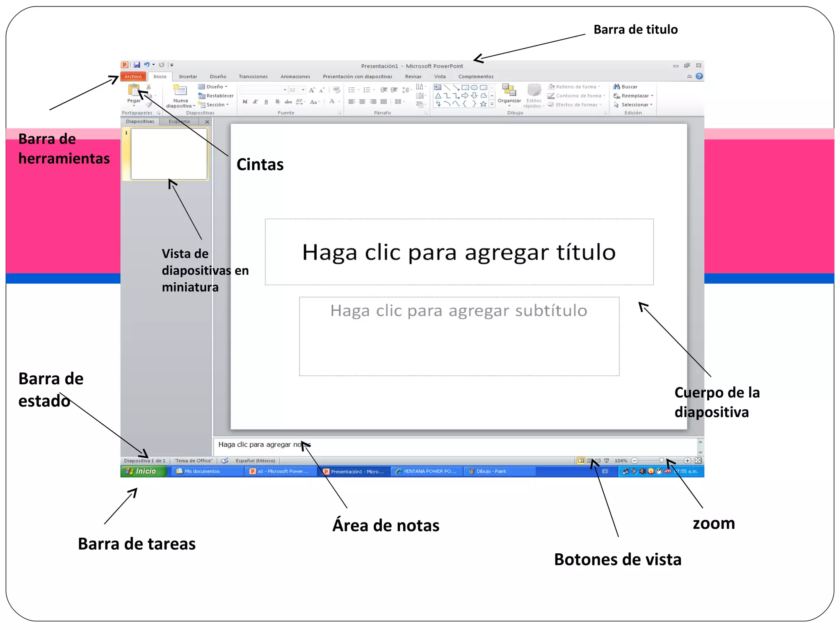The width and height of the screenshot is (840, 630).
Task: Click the Cut scissors icon
Action: click(148, 87)
